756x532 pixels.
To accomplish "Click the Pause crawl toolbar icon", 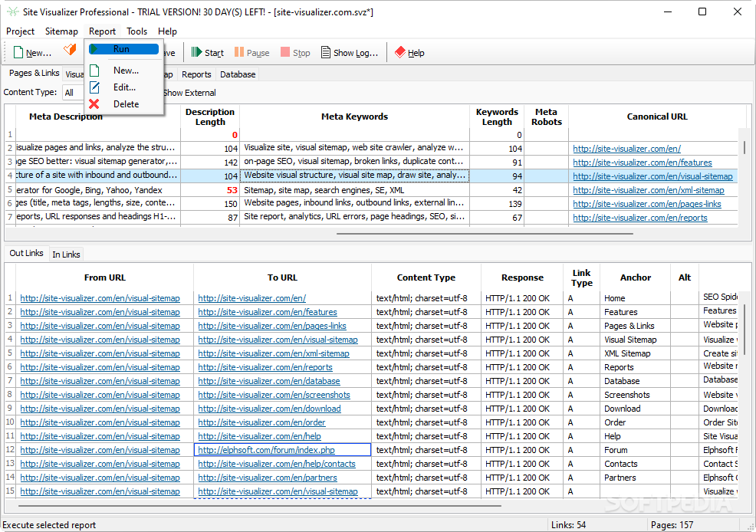I will pos(239,52).
